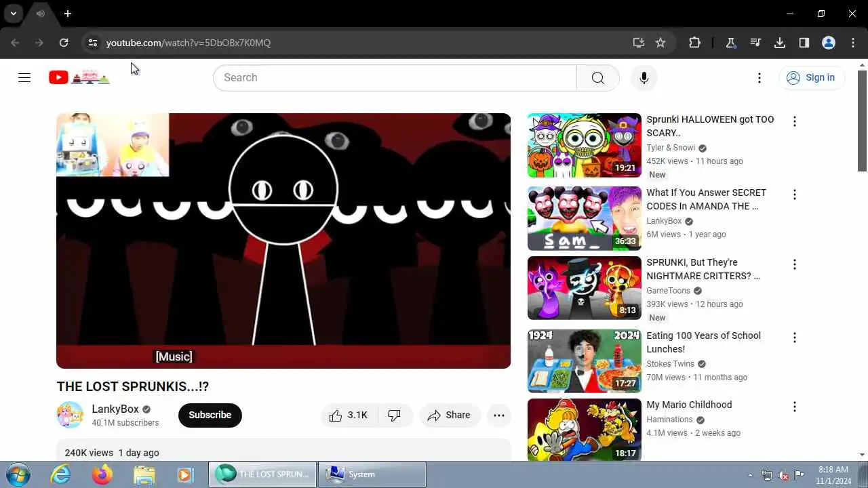Mute tab via speaker icon on tab
The image size is (868, 488).
(41, 14)
